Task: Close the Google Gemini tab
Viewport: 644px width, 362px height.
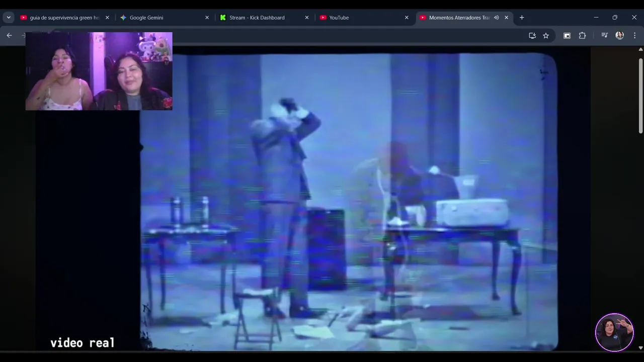Action: (207, 18)
